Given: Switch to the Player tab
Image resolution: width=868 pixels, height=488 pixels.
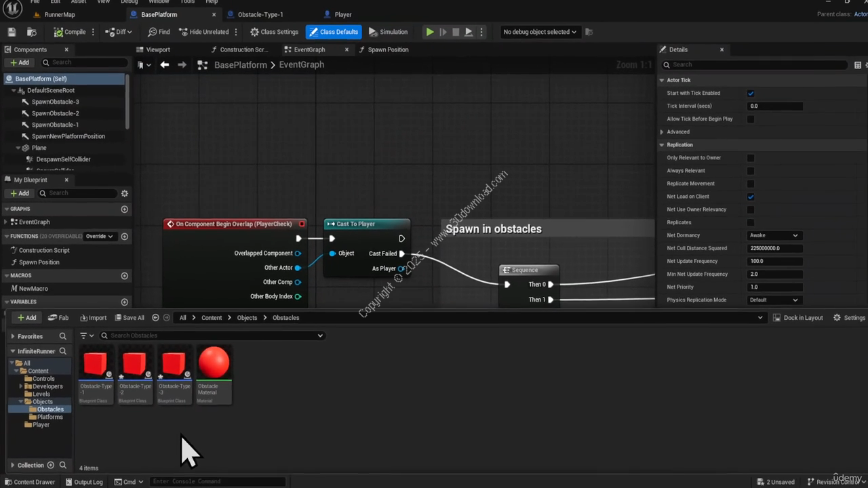Looking at the screenshot, I should click(343, 14).
